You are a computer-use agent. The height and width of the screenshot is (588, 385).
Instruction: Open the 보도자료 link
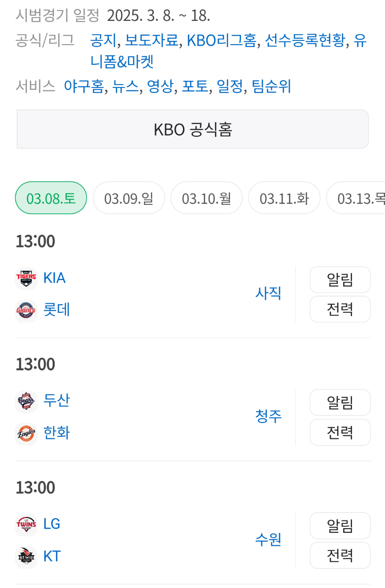(x=151, y=41)
